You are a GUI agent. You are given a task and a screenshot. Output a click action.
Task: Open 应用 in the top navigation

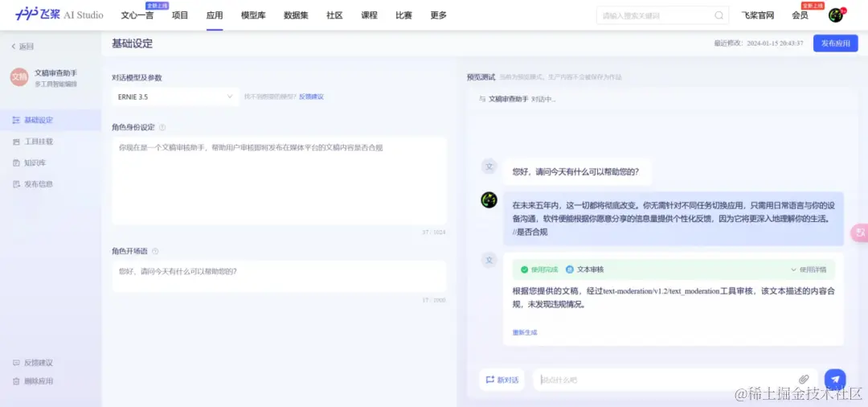coord(215,15)
